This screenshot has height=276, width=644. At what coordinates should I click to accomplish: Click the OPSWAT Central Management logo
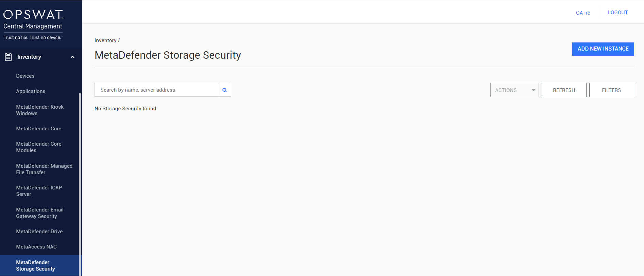33,24
